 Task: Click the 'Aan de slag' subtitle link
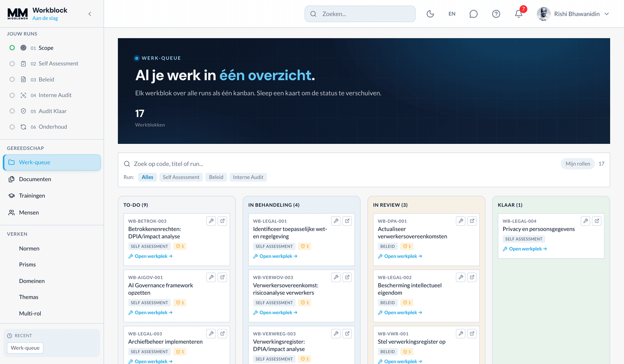(x=45, y=18)
